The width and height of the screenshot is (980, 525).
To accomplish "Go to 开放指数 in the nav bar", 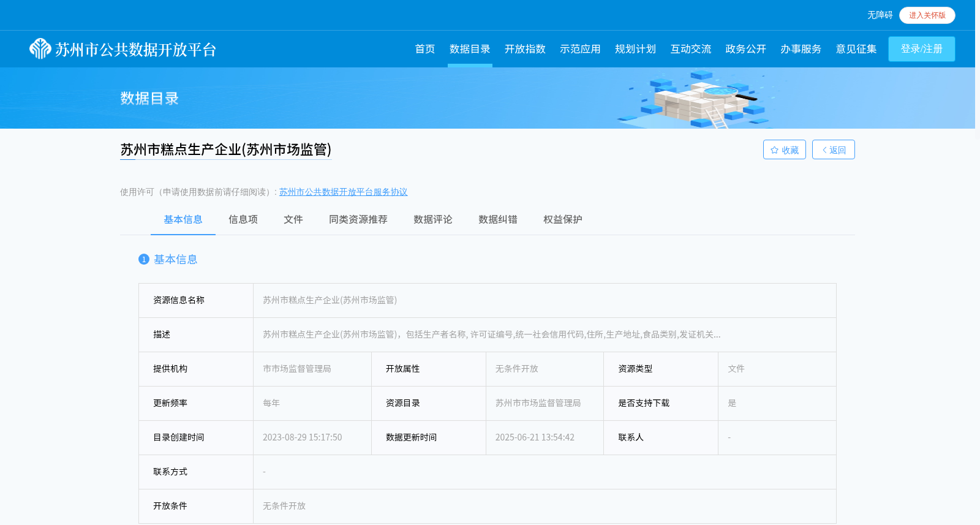I will pyautogui.click(x=525, y=49).
